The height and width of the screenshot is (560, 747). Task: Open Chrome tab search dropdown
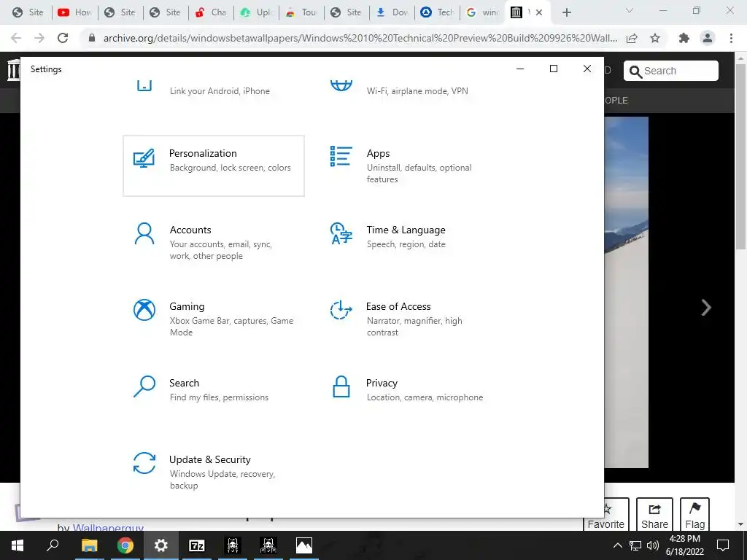tap(630, 10)
